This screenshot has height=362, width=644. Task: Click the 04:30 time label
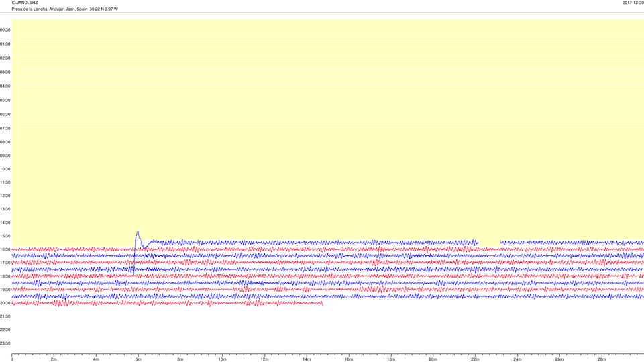tap(5, 86)
